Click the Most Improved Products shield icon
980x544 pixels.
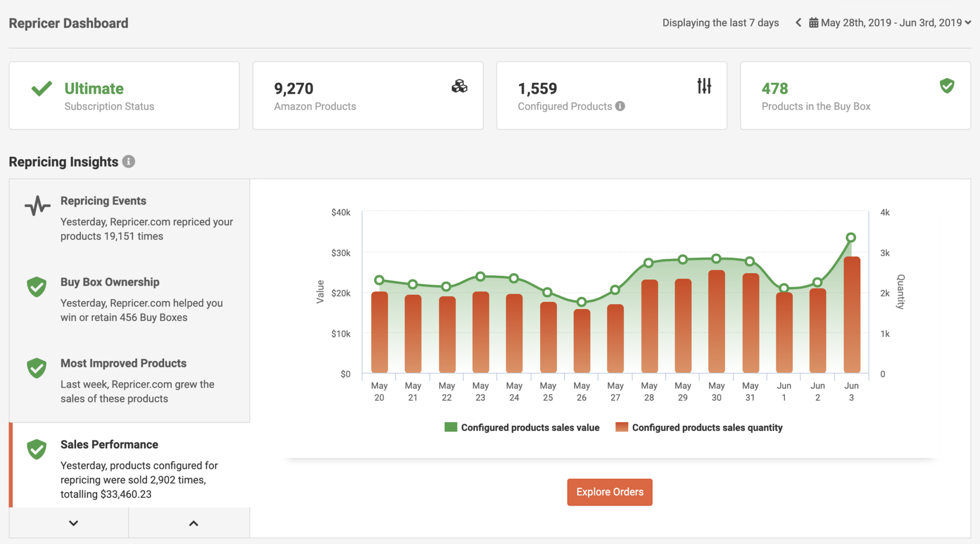pyautogui.click(x=37, y=368)
